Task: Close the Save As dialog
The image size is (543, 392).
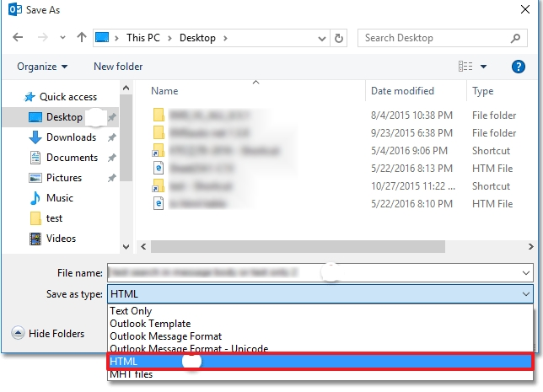Action: click(x=525, y=9)
